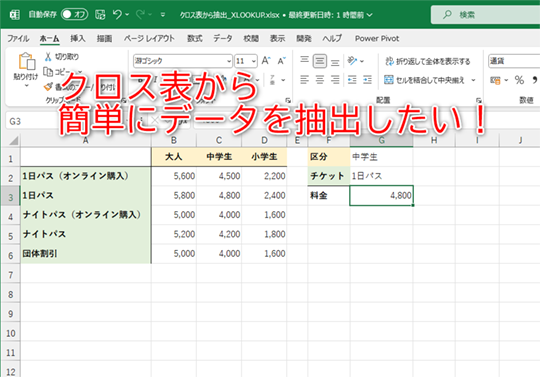This screenshot has width=540, height=377.
Task: Switch to the 校閲 tab
Action: [251, 38]
